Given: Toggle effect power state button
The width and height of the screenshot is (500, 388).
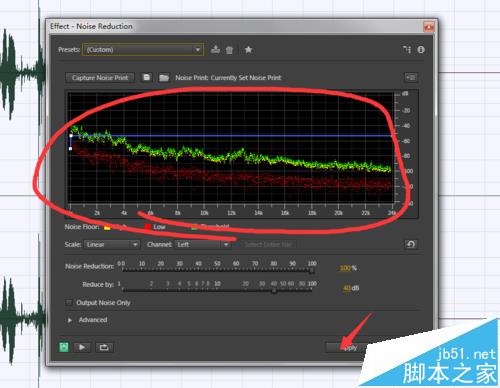Looking at the screenshot, I should pyautogui.click(x=64, y=347).
